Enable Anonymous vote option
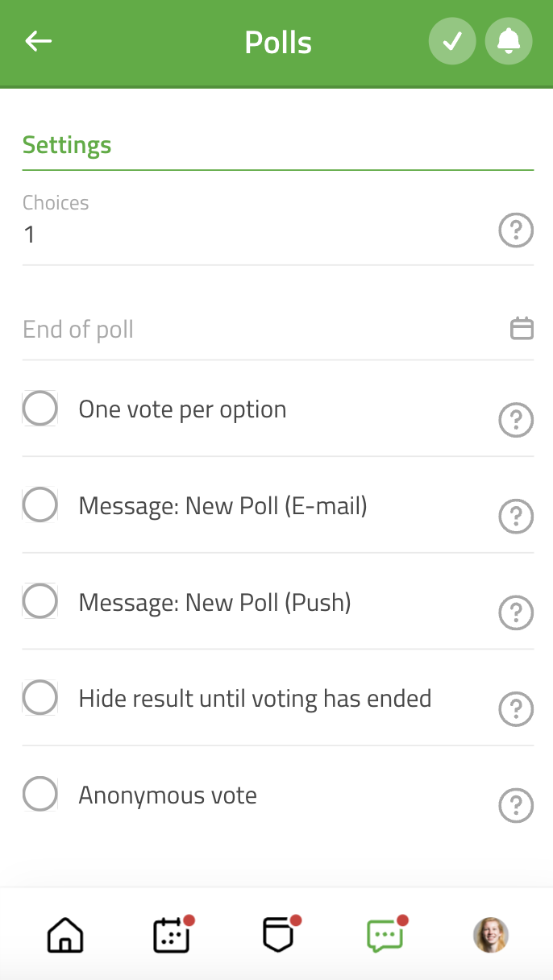This screenshot has width=553, height=980. (x=40, y=795)
